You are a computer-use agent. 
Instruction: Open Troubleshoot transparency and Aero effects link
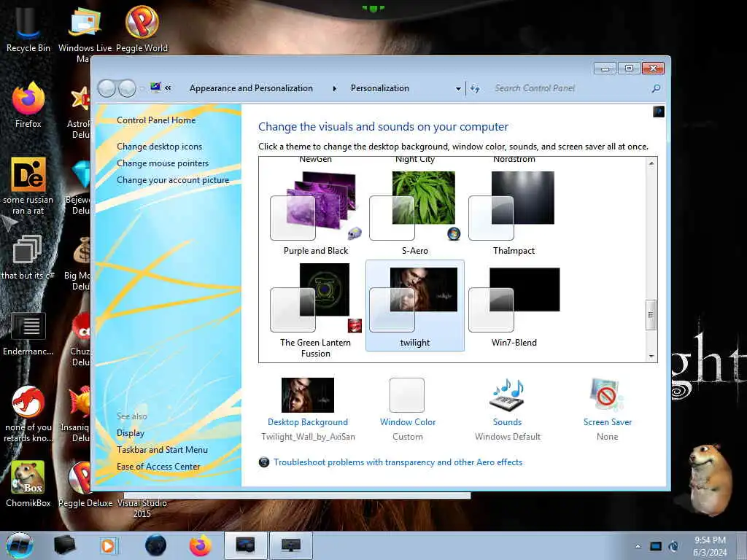coord(398,462)
